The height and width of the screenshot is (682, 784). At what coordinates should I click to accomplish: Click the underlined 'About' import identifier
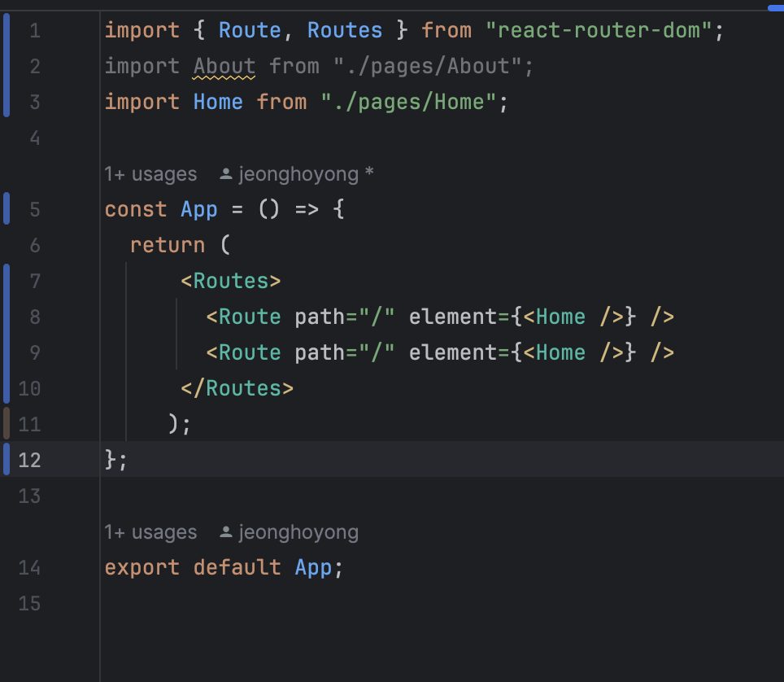pyautogui.click(x=224, y=67)
